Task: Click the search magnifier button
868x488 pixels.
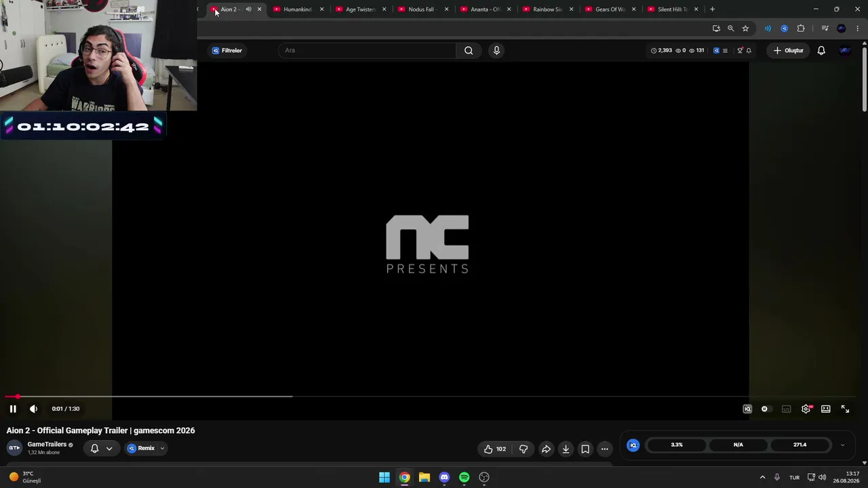Action: click(469, 50)
